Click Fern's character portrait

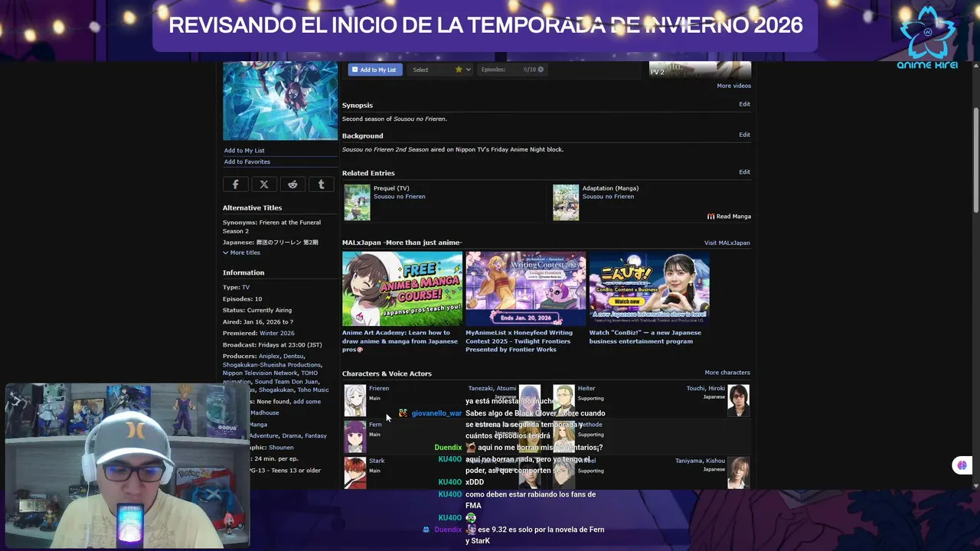(x=354, y=437)
